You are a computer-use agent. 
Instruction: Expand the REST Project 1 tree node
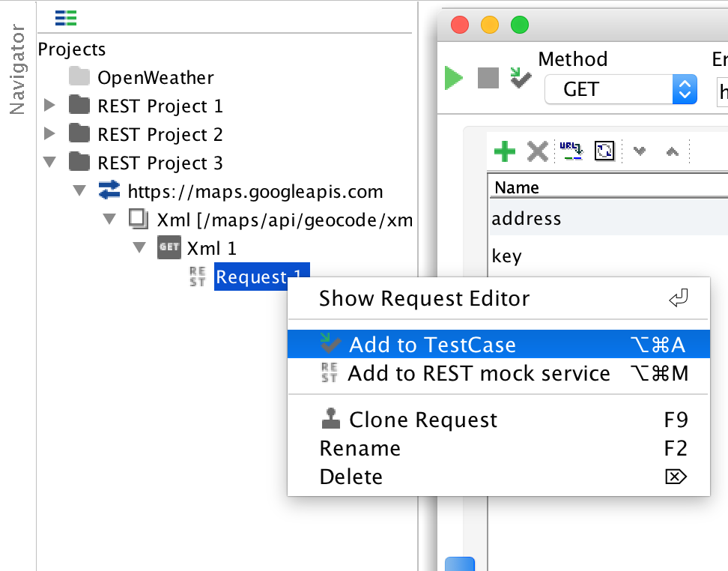point(49,106)
